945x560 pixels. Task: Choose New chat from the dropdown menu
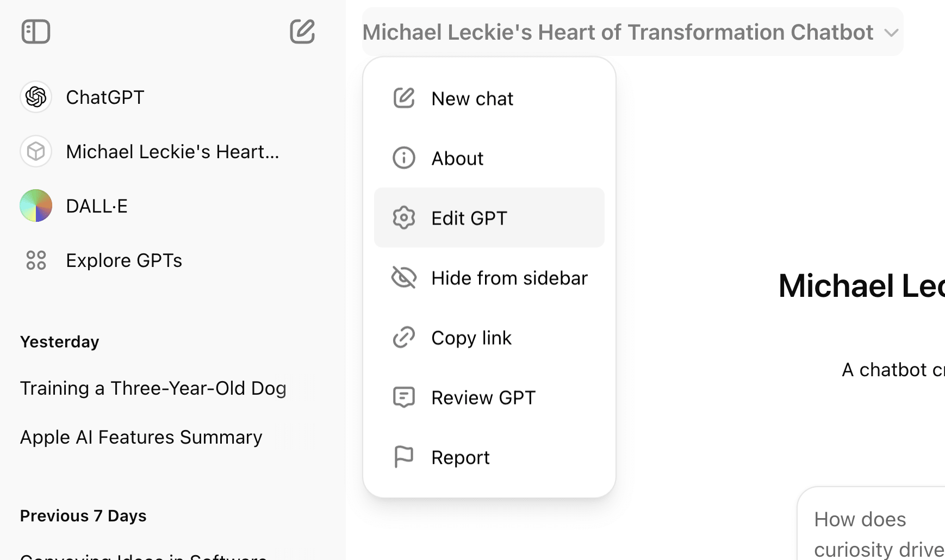[489, 98]
